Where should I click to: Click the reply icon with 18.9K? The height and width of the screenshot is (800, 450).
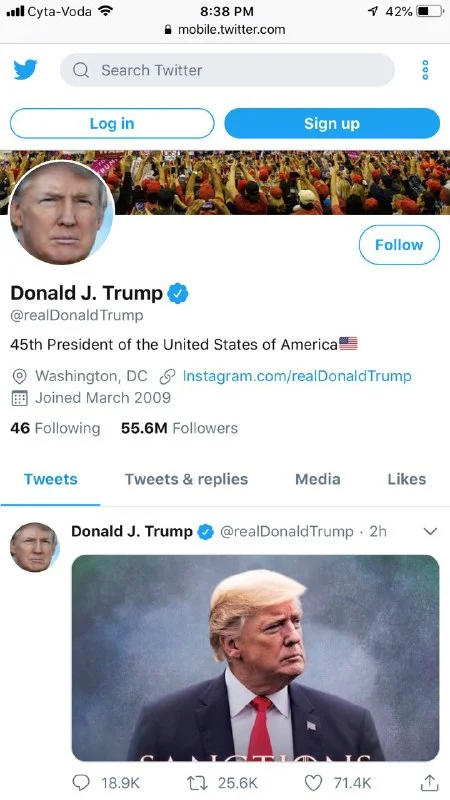(x=81, y=783)
